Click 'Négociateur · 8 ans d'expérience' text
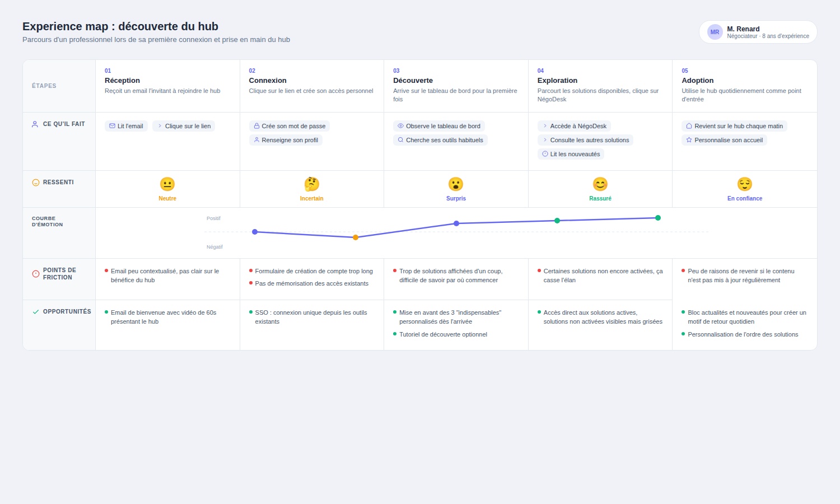The image size is (840, 504). click(768, 36)
